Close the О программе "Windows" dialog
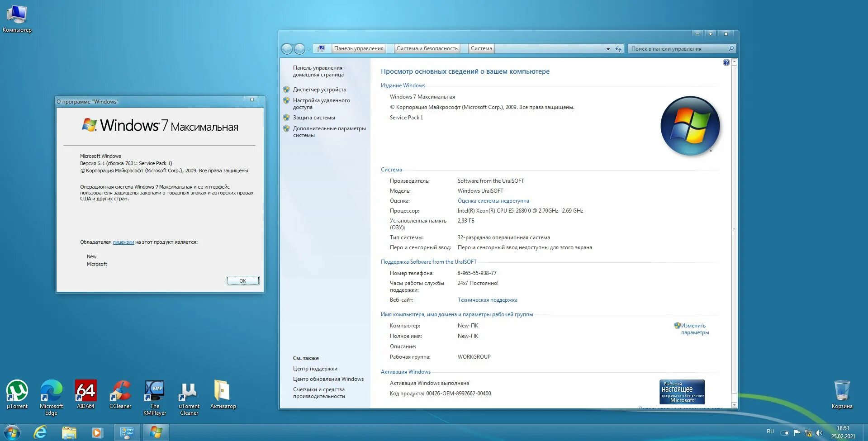The image size is (868, 441). 252,100
